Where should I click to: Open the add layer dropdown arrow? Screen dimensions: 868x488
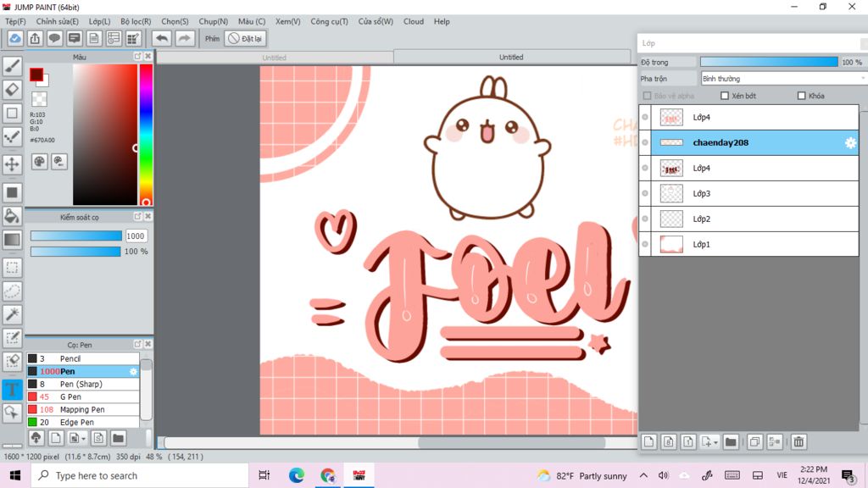(x=715, y=442)
